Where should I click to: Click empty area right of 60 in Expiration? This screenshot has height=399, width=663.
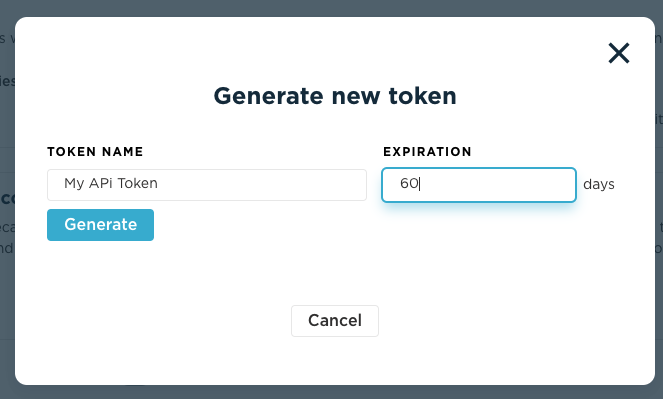[497, 185]
